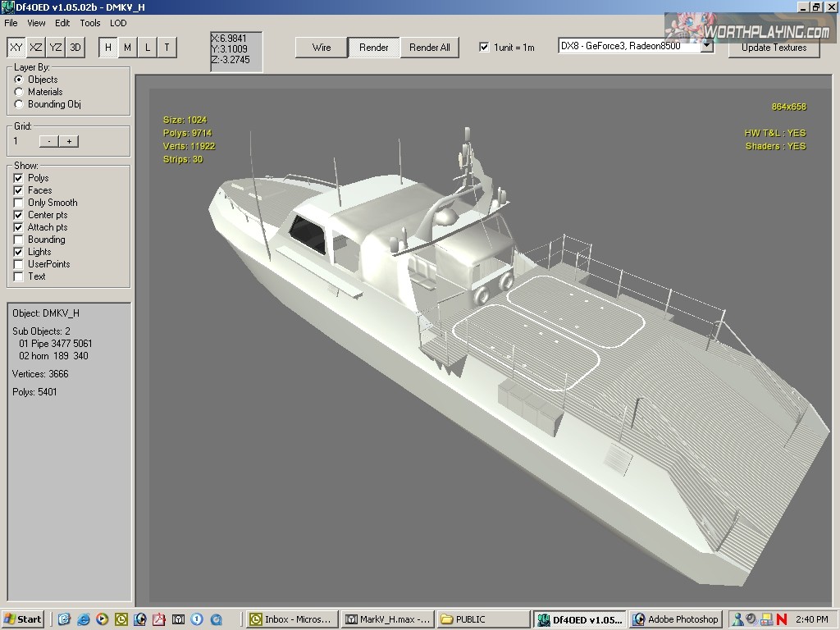Open the DX8 GeForce3 renderer dropdown
This screenshot has width=840, height=630.
(x=706, y=47)
